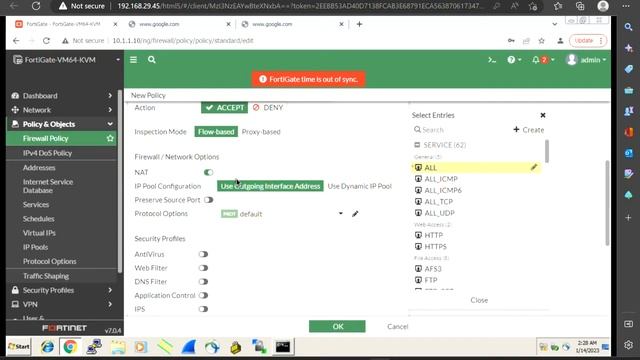
Task: Toggle the Application Control switch
Action: point(203,295)
